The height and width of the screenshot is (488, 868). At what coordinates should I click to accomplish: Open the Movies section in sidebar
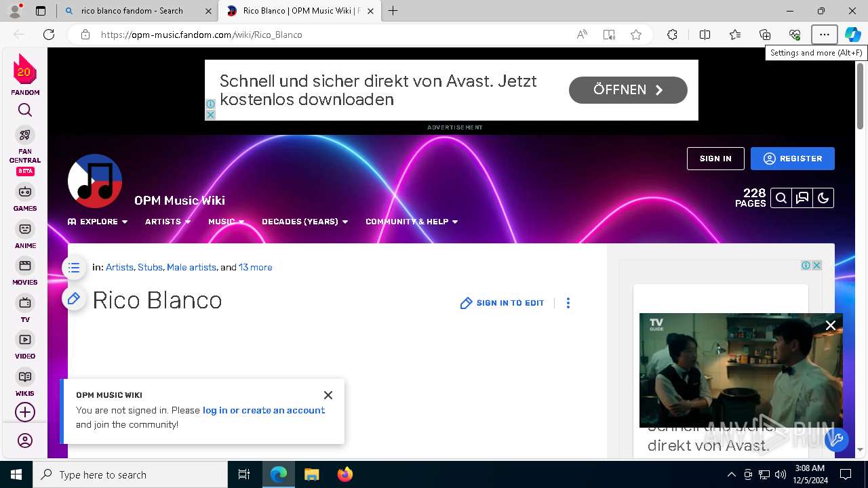[x=25, y=272]
